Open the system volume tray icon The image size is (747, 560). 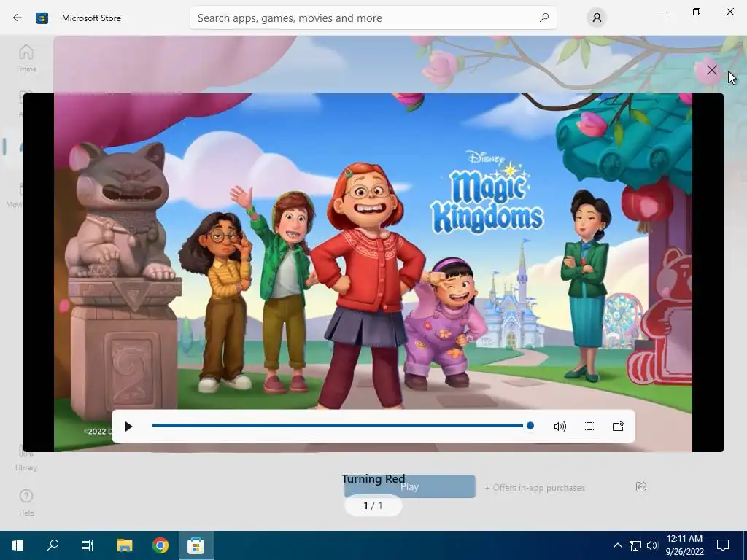point(651,545)
